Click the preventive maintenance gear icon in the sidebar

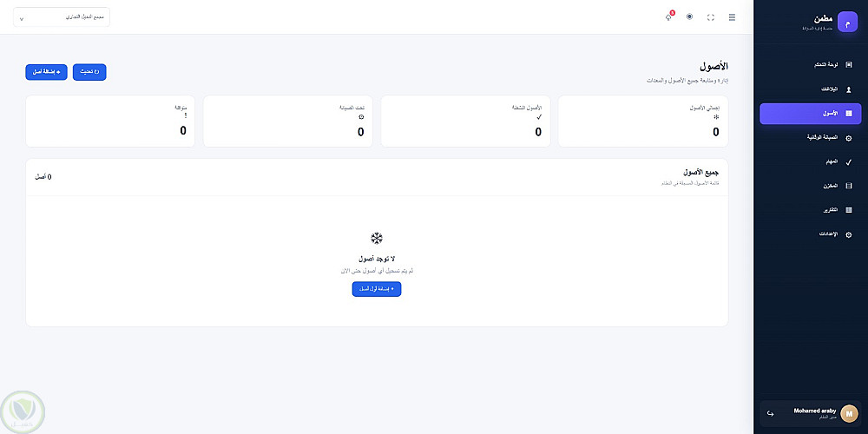point(849,137)
